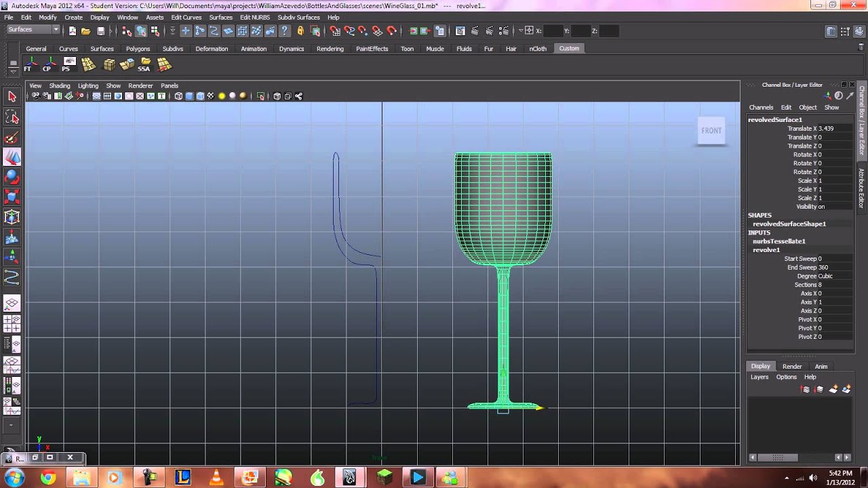Switch to the Render layer tab
This screenshot has height=488, width=868.
tap(792, 367)
